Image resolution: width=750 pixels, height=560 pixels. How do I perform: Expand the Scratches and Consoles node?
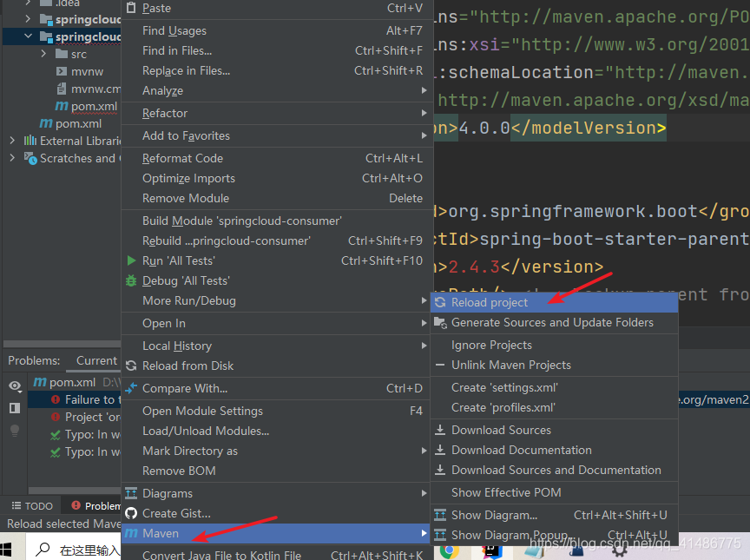point(12,158)
